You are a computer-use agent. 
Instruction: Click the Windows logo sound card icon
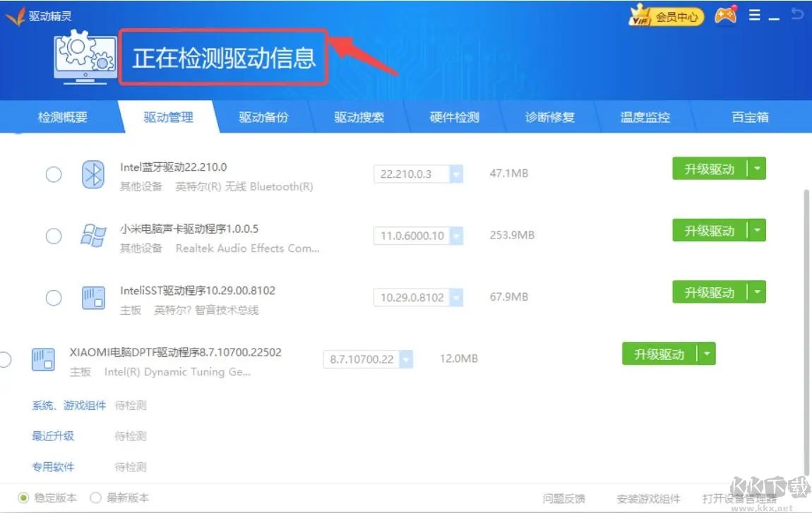click(93, 236)
